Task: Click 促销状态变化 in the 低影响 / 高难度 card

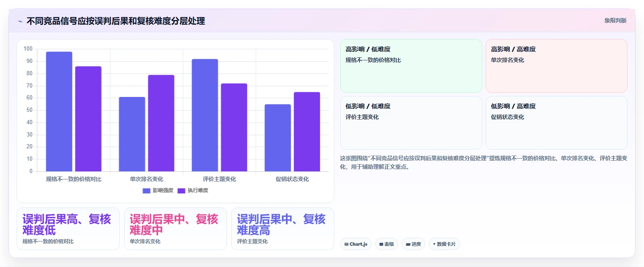Action: tap(508, 117)
